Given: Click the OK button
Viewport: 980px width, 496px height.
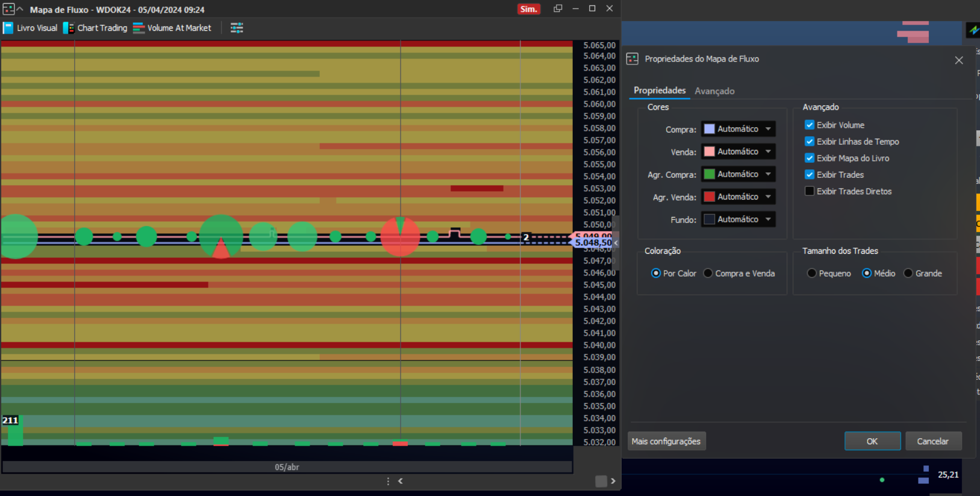Looking at the screenshot, I should point(872,441).
